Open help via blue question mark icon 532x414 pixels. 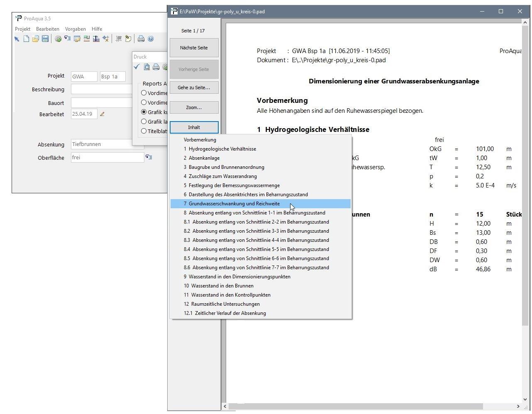click(x=151, y=39)
